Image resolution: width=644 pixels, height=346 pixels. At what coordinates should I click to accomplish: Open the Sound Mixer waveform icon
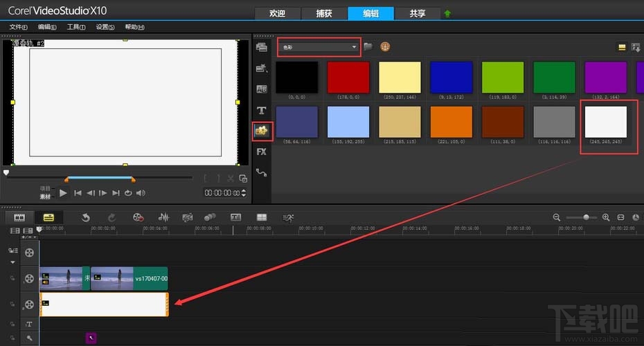pos(164,217)
